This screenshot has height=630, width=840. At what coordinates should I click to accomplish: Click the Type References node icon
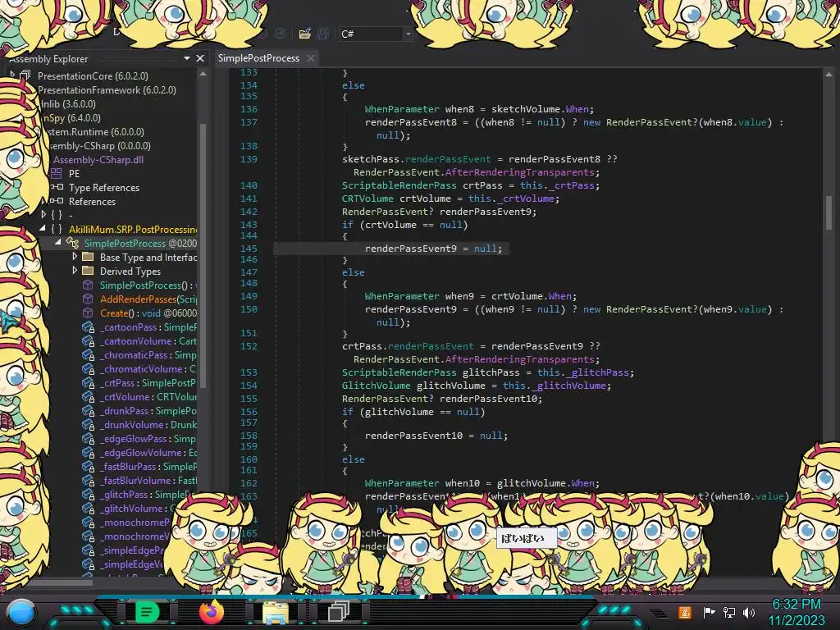(57, 187)
